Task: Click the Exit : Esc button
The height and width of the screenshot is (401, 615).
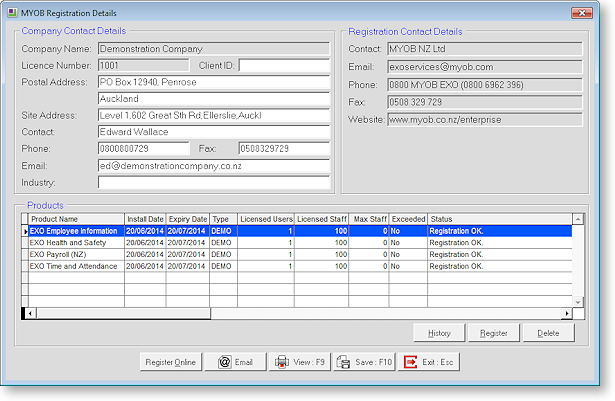Action: [429, 362]
